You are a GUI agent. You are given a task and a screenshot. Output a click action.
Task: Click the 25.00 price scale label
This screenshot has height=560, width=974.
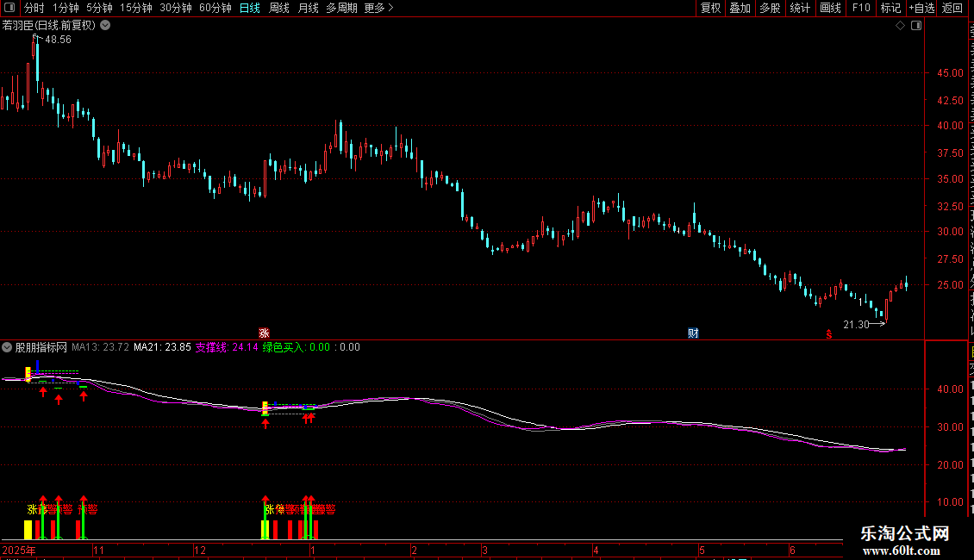[x=951, y=285]
